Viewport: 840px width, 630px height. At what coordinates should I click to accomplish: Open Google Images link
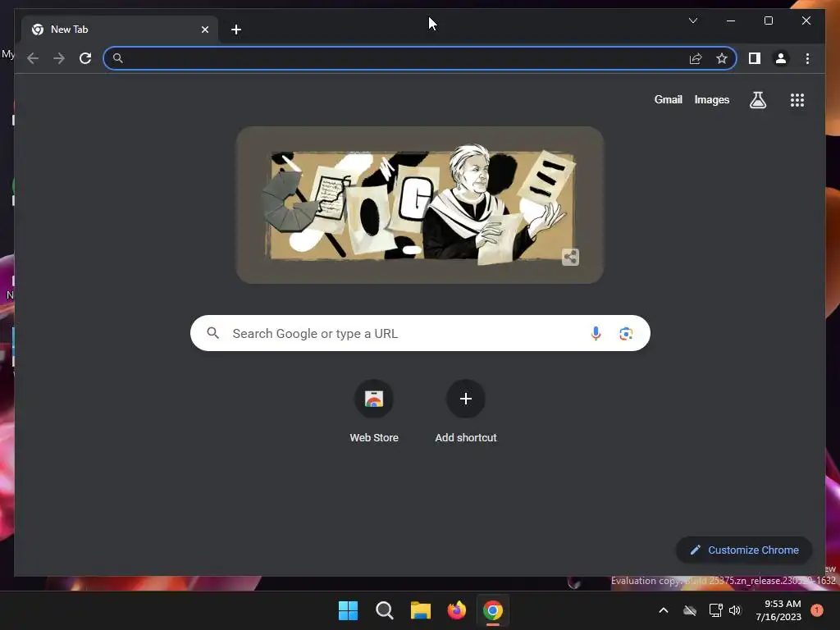click(x=711, y=99)
